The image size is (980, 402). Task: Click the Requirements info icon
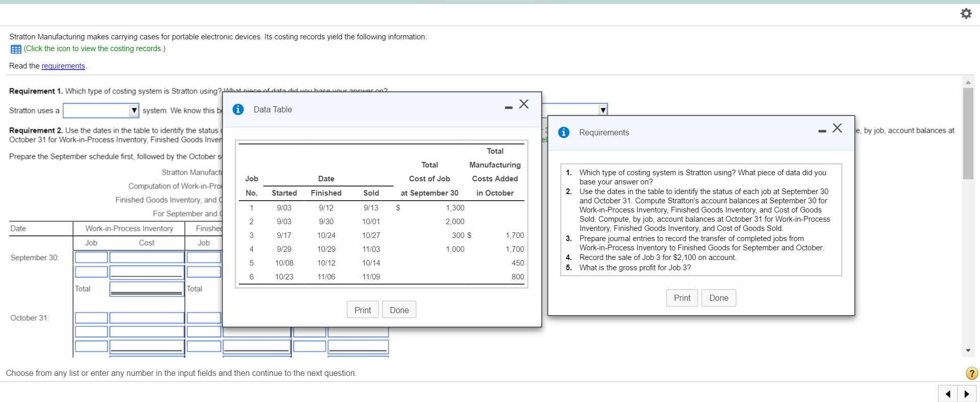[x=563, y=132]
